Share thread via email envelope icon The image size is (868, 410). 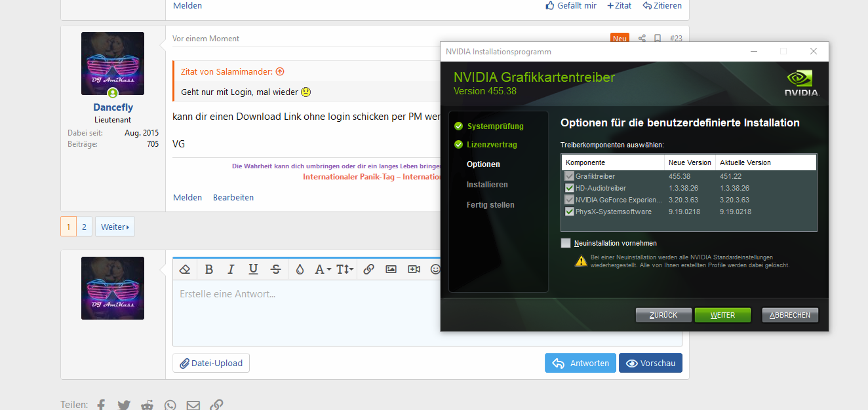pos(193,405)
